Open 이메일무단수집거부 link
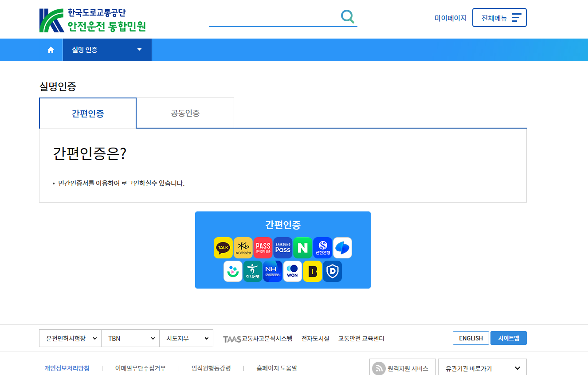588x375 pixels. (x=140, y=368)
